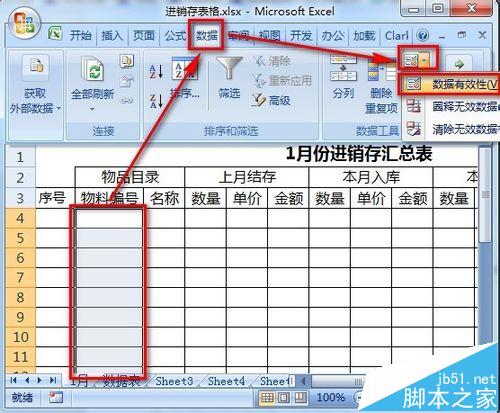Image resolution: width=500 pixels, height=413 pixels.
Task: Click the 名称 header cell
Action: pyautogui.click(x=164, y=198)
